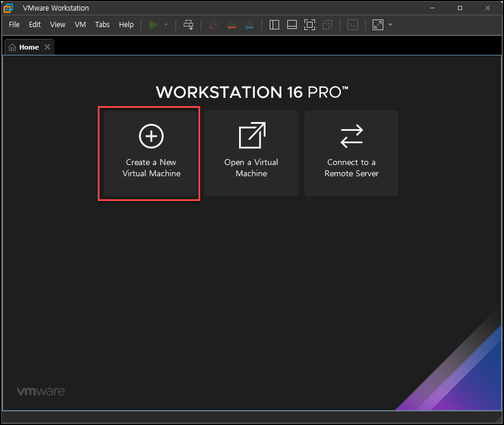Click Revert to Snapshot toolbar icon

231,25
